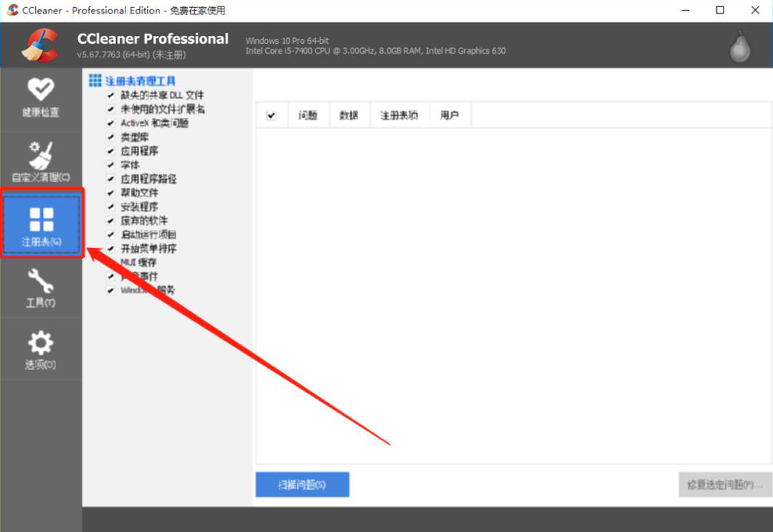773x532 pixels.
Task: Toggle the 废弃的软件 checkbox
Action: click(x=110, y=220)
